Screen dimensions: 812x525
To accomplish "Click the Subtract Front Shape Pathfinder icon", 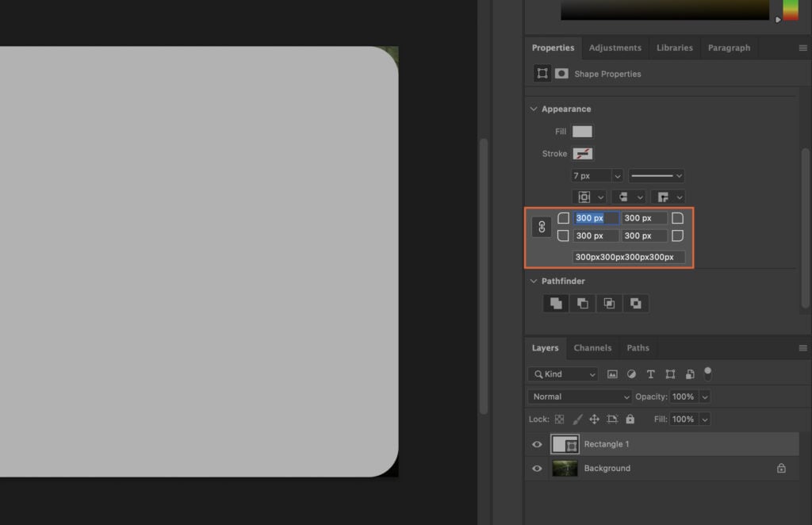I will click(582, 303).
